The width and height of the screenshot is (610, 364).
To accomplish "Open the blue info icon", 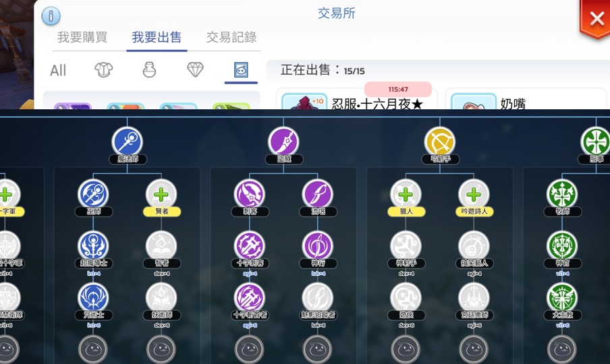I will click(x=51, y=16).
